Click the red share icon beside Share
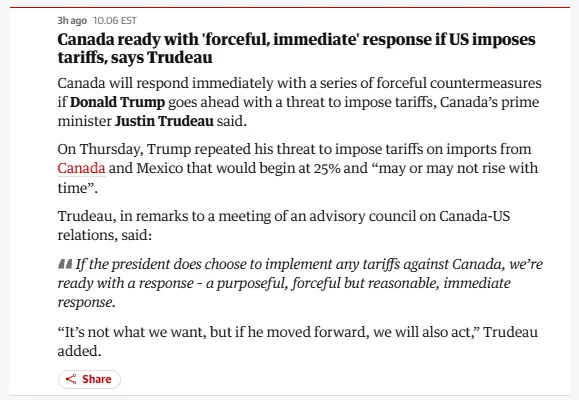 tap(71, 379)
